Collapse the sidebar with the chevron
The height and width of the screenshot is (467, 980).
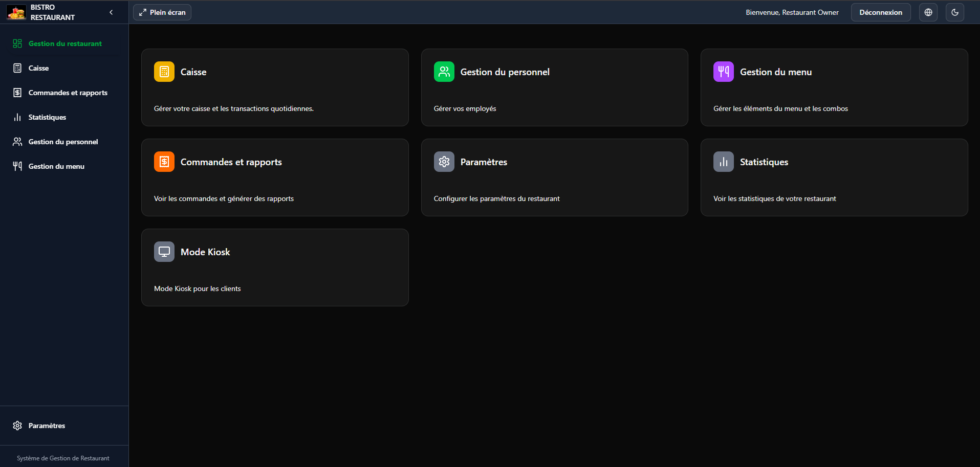click(x=111, y=12)
